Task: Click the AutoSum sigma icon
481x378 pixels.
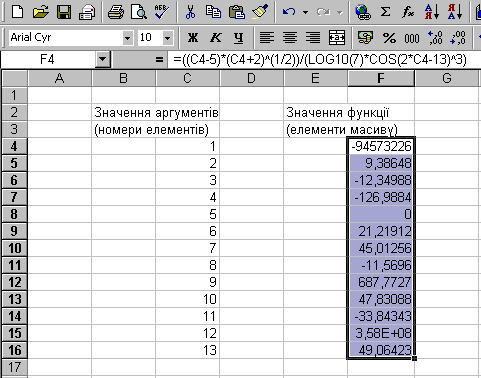Action: point(385,12)
